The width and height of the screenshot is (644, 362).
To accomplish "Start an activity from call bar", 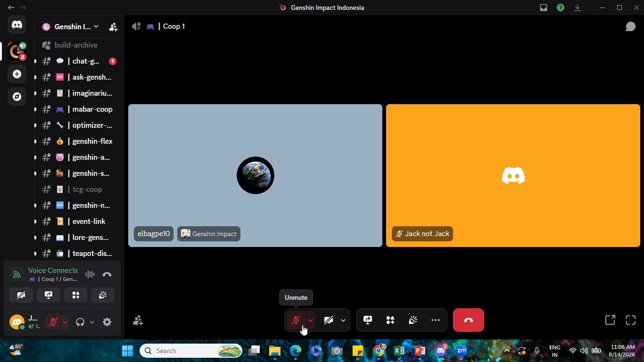I will pos(390,321).
